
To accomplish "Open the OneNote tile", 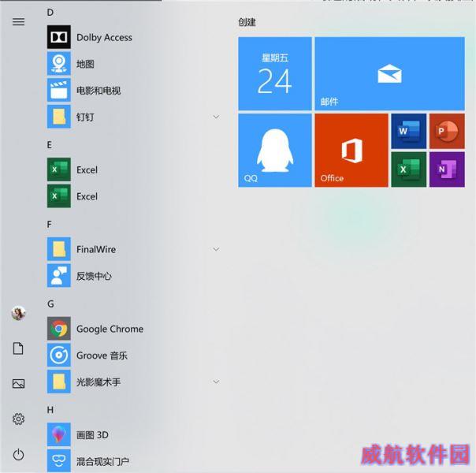I will pos(447,169).
